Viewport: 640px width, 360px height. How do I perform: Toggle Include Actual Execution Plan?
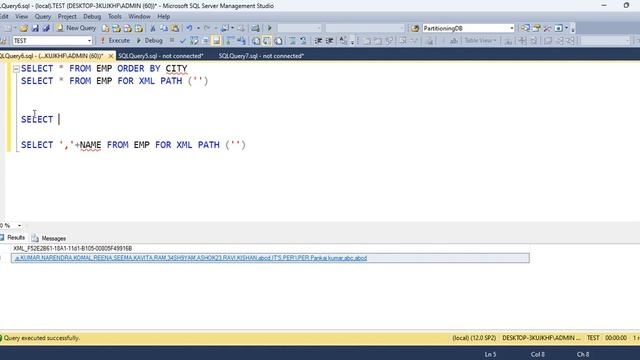[x=230, y=41]
